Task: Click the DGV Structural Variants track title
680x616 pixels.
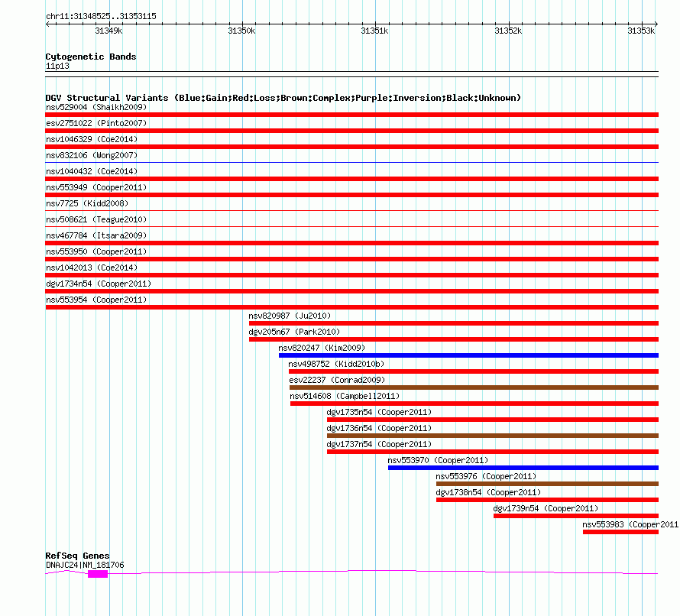Action: coord(283,98)
